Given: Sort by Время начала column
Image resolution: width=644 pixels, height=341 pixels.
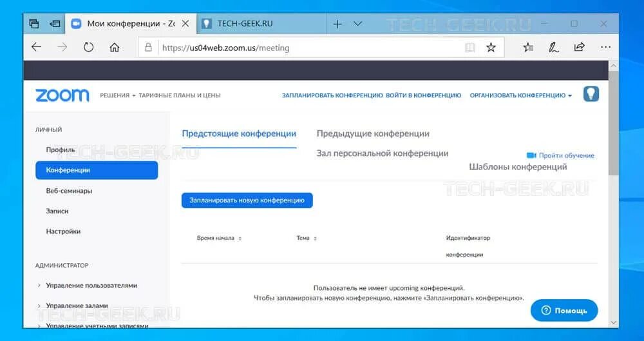Looking at the screenshot, I should click(x=220, y=238).
